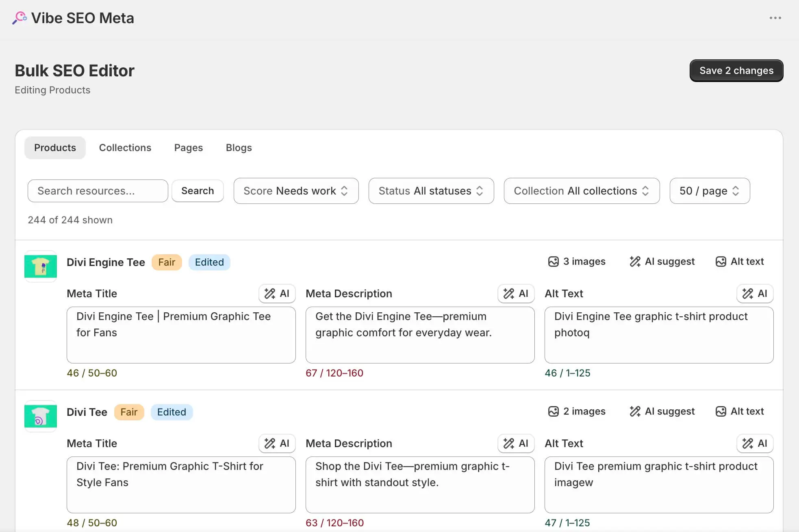
Task: Open the Score filter dropdown
Action: point(295,191)
